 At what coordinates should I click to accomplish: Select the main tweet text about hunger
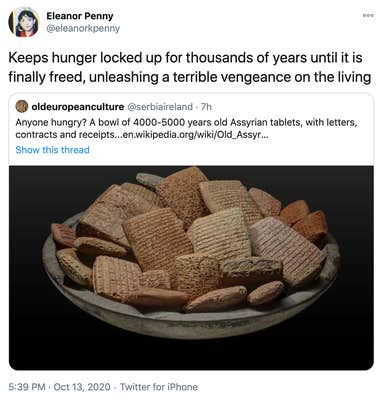190,67
